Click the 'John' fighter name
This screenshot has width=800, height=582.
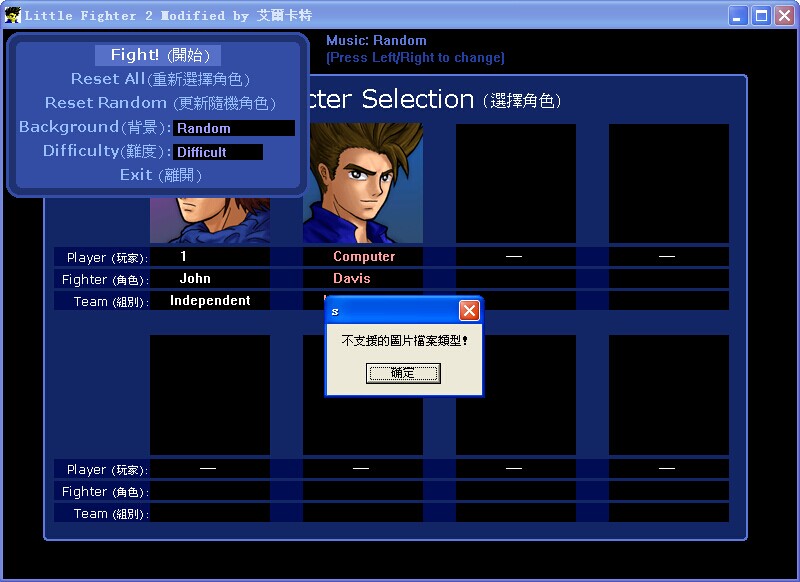[x=195, y=279]
